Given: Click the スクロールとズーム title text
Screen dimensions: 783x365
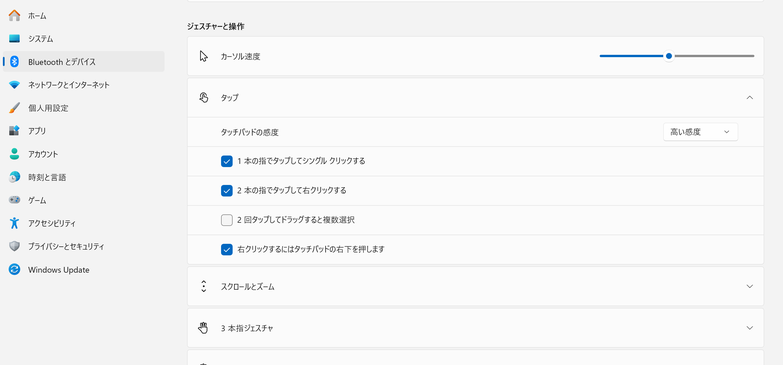Looking at the screenshot, I should pyautogui.click(x=248, y=287).
